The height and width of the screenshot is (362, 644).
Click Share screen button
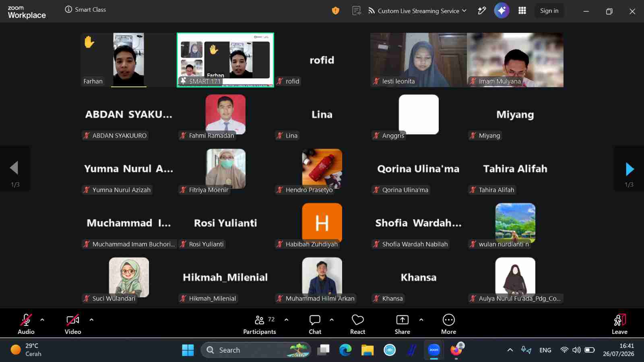pyautogui.click(x=402, y=324)
